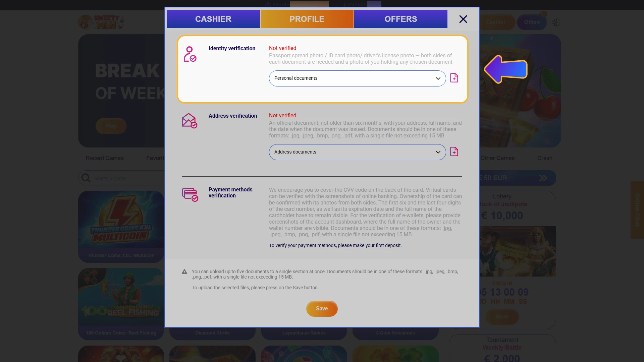The width and height of the screenshot is (644, 362).
Task: Open the 100 Golden Coins: Reel Fishing game
Action: point(121,304)
